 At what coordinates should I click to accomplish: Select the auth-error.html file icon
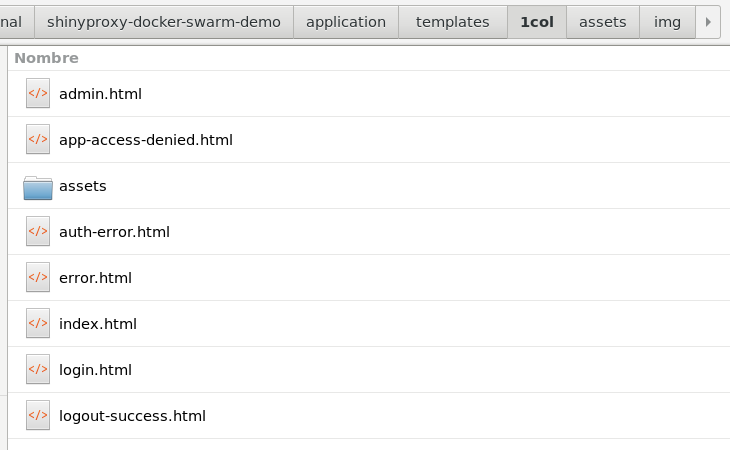[x=38, y=231]
